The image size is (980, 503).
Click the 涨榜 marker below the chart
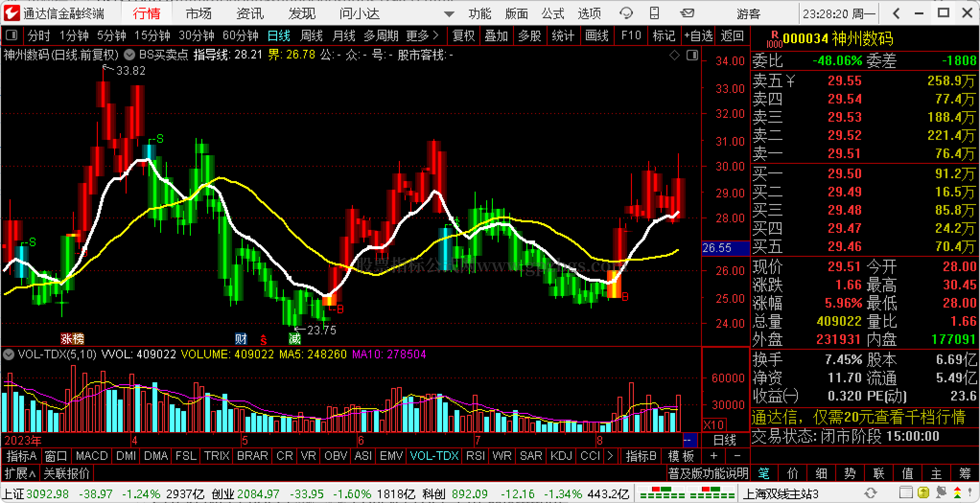[x=72, y=339]
